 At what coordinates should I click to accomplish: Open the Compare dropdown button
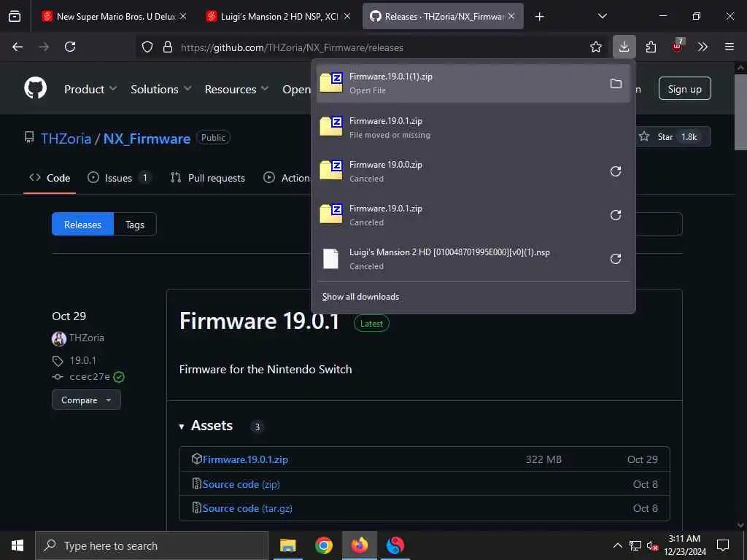point(86,400)
